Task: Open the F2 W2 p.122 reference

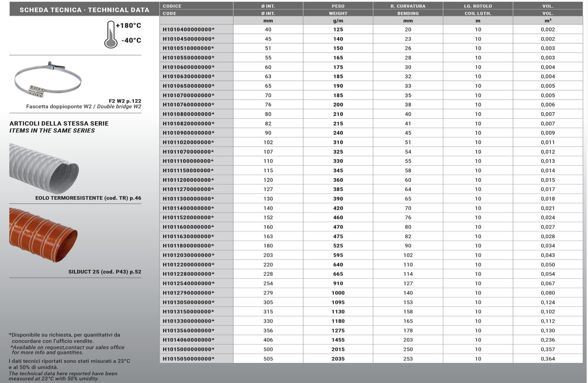Action: 125,100
